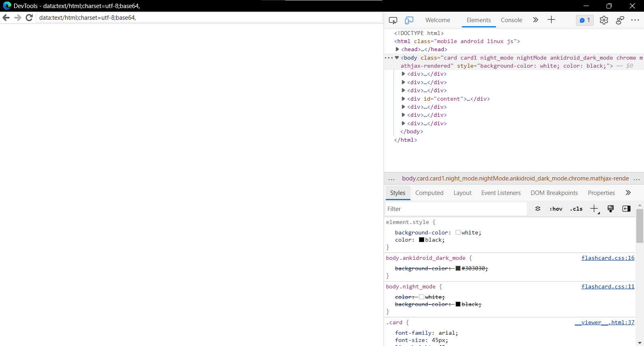
Task: Open the CSS layers view icon
Action: pos(538,209)
